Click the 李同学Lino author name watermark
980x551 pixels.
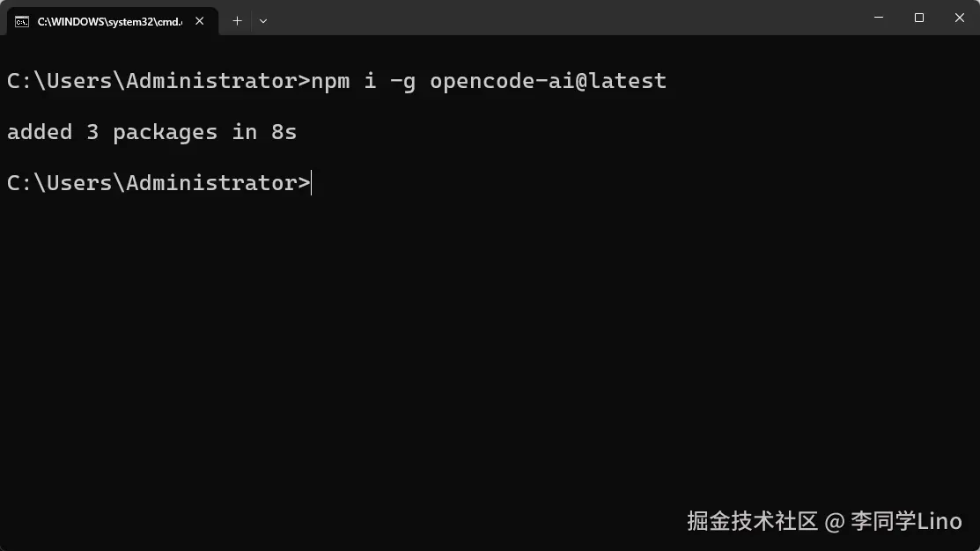(x=906, y=521)
